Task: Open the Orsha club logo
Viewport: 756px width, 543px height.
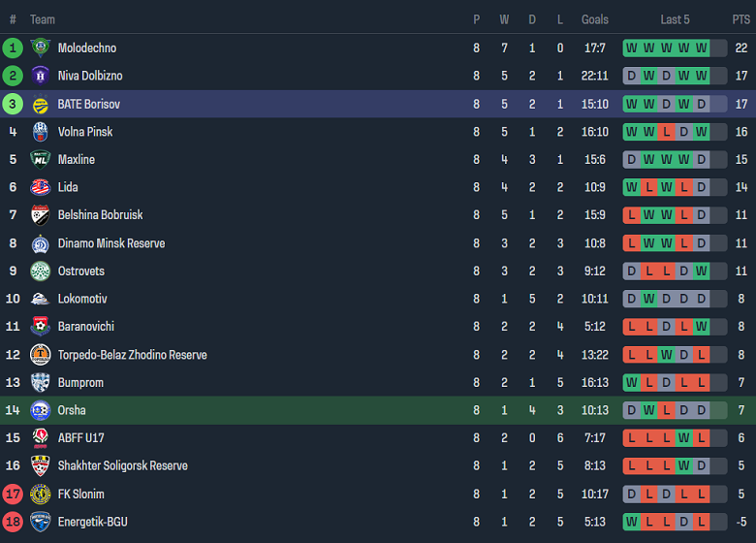Action: [40, 410]
